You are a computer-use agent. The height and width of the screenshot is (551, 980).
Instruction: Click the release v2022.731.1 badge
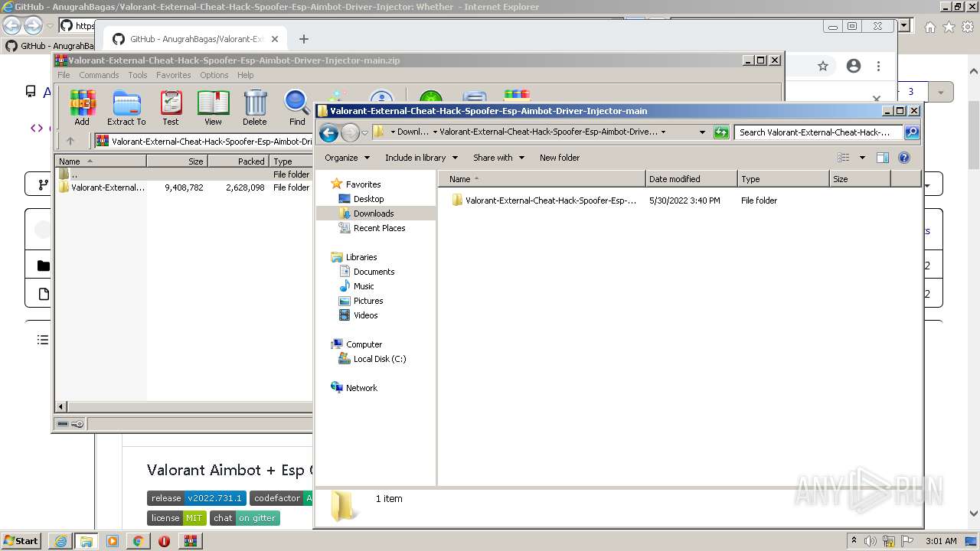(197, 498)
